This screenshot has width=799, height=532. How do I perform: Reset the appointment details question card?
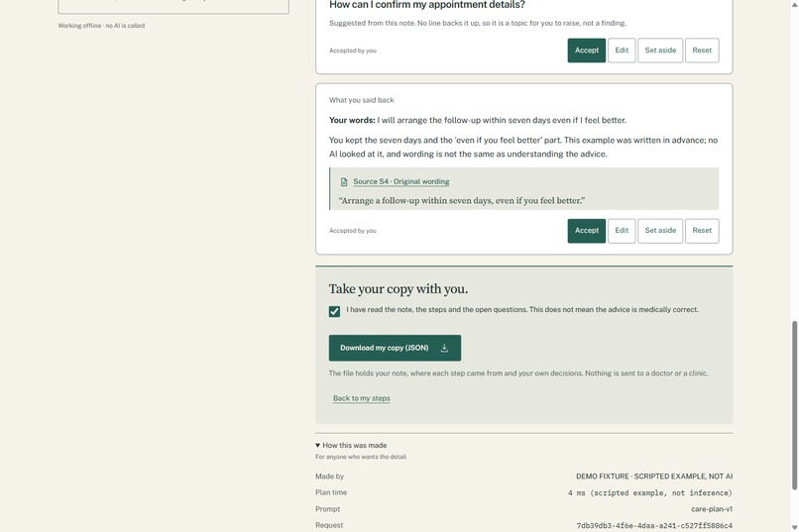[x=702, y=51]
